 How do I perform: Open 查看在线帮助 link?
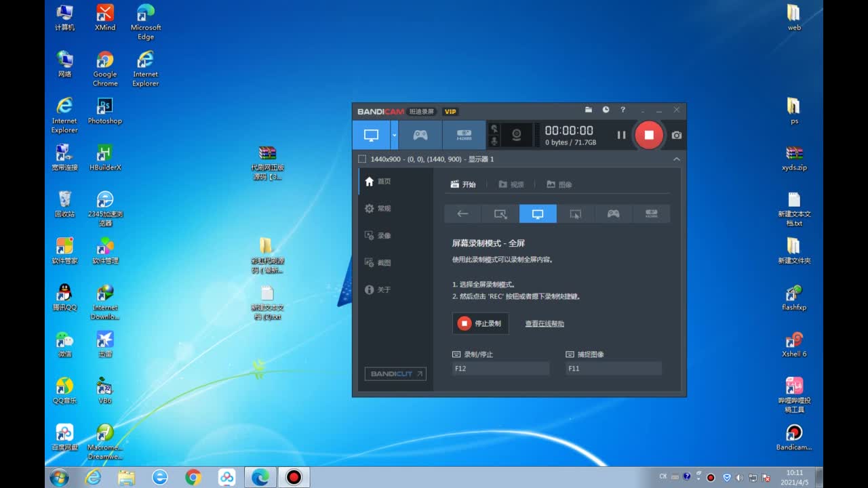pyautogui.click(x=545, y=324)
